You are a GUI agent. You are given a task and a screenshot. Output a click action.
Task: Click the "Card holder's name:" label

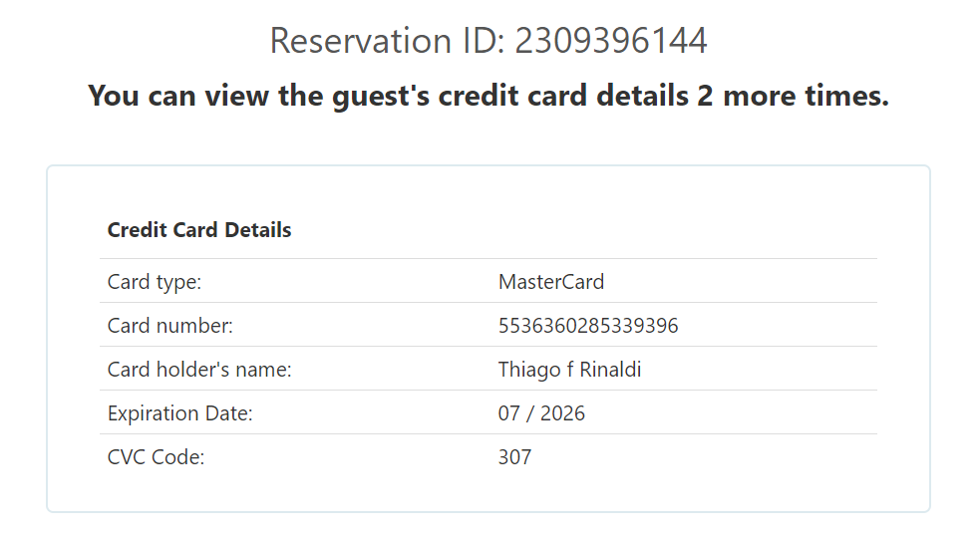click(x=199, y=370)
